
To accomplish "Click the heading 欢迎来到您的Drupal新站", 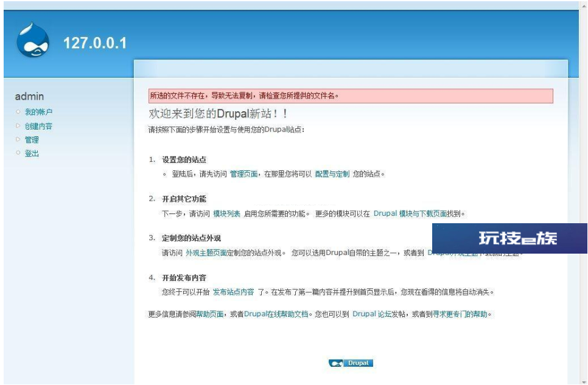I will tap(219, 114).
